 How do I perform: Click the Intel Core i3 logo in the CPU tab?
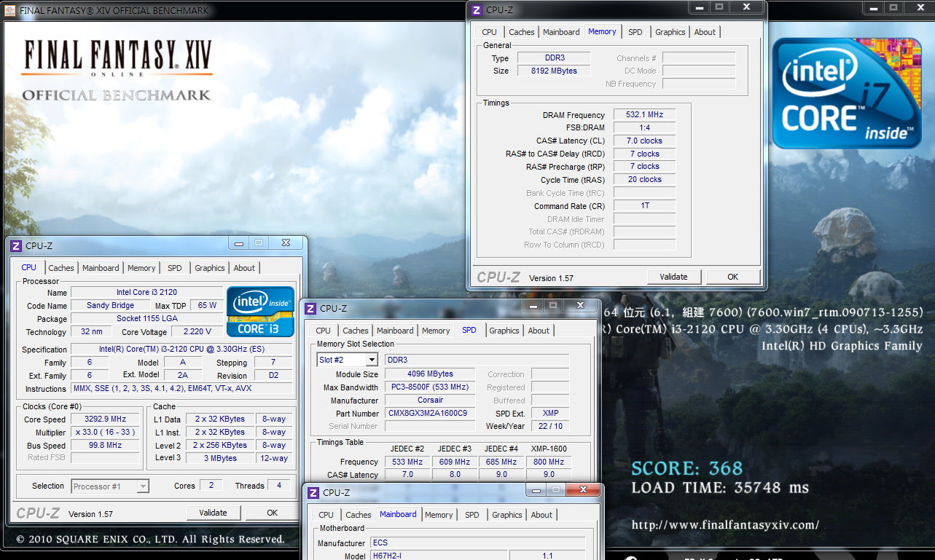pyautogui.click(x=260, y=312)
